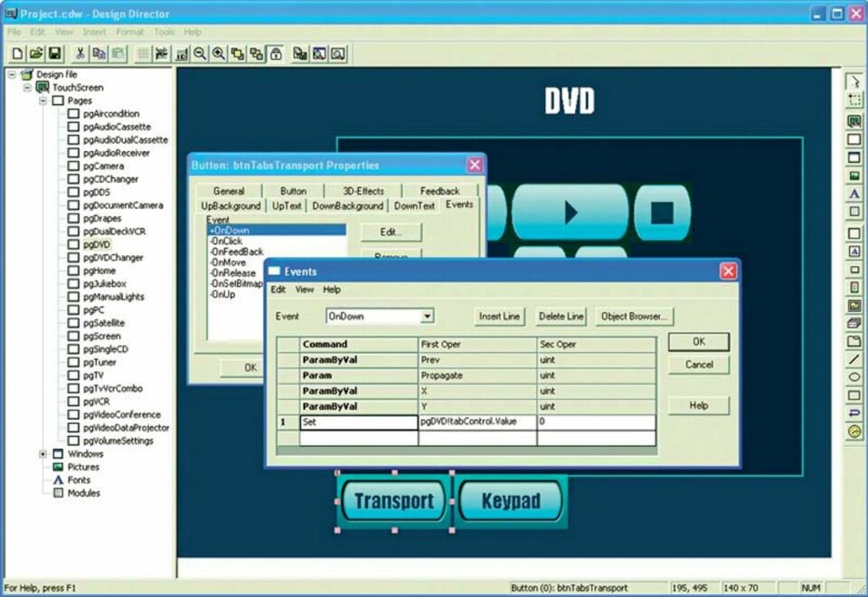The height and width of the screenshot is (597, 868).
Task: Select the Modules node in tree
Action: coord(83,494)
